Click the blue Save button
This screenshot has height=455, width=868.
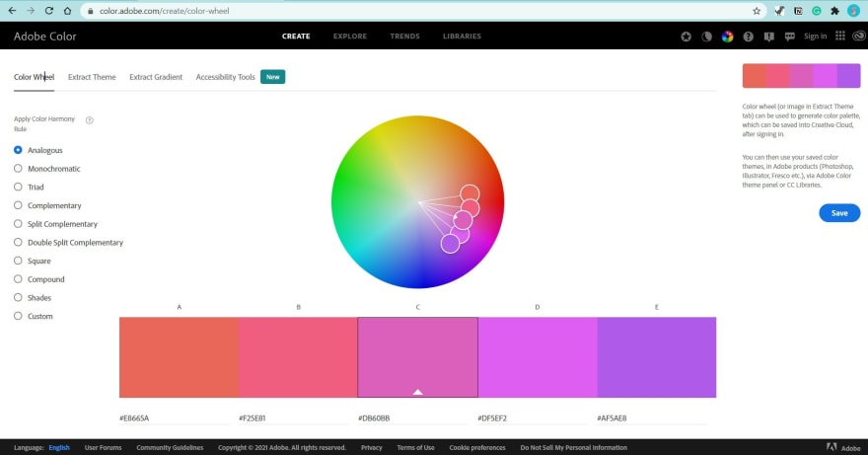coord(839,213)
